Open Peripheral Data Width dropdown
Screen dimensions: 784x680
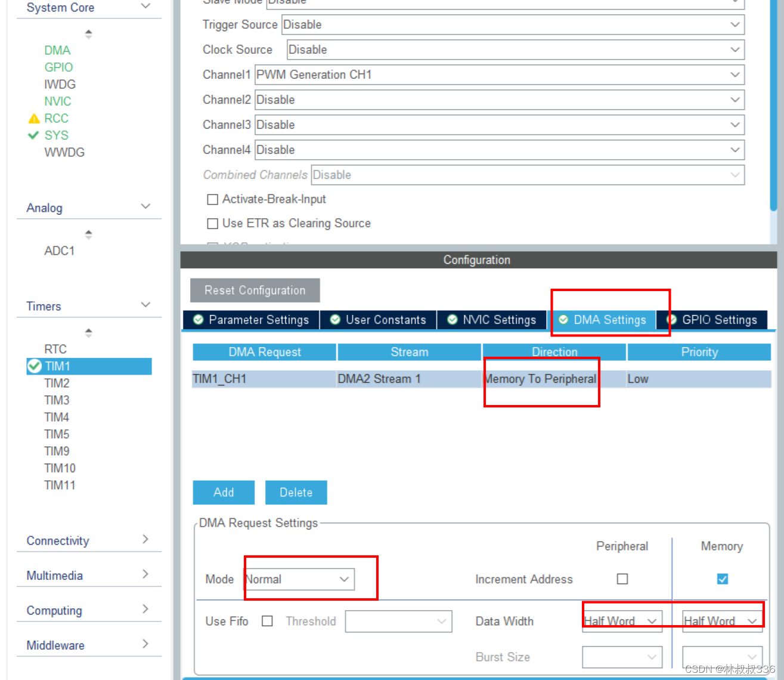622,621
